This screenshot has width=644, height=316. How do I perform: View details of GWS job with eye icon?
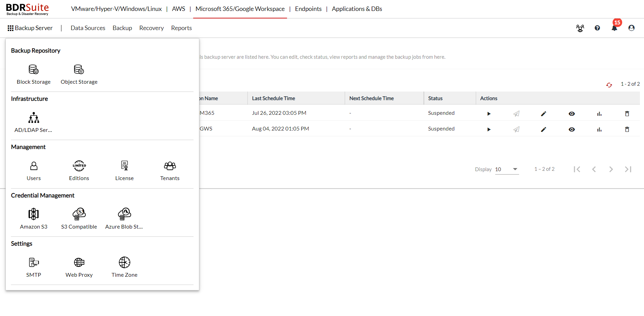pyautogui.click(x=572, y=129)
